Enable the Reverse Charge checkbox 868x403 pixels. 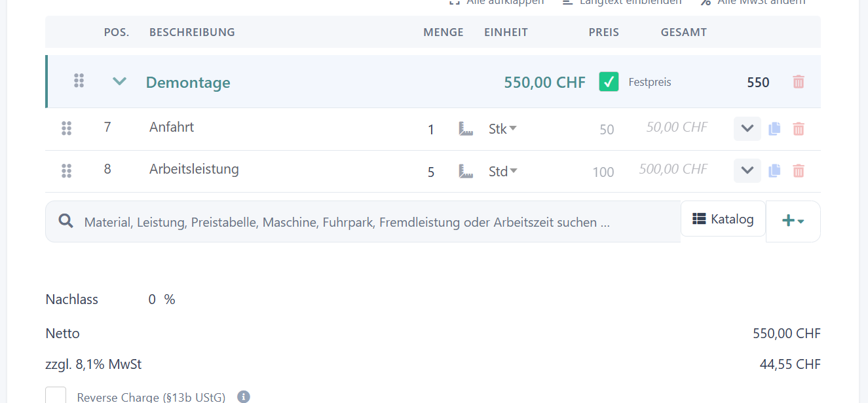coord(56,395)
